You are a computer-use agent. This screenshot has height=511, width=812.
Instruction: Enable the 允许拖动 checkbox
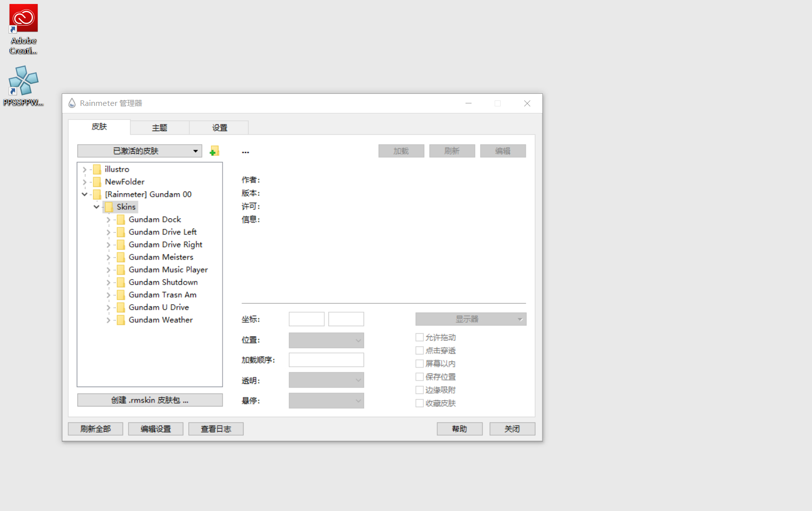tap(419, 337)
